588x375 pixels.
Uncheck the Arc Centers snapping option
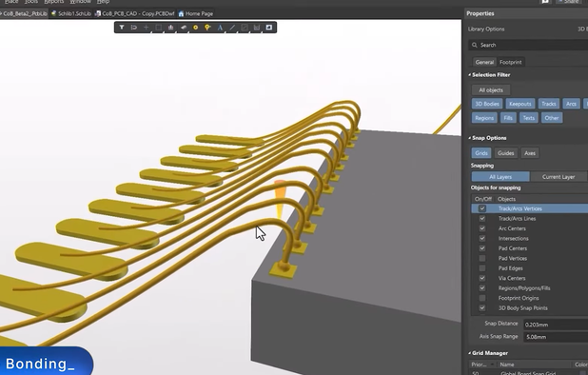coord(482,228)
